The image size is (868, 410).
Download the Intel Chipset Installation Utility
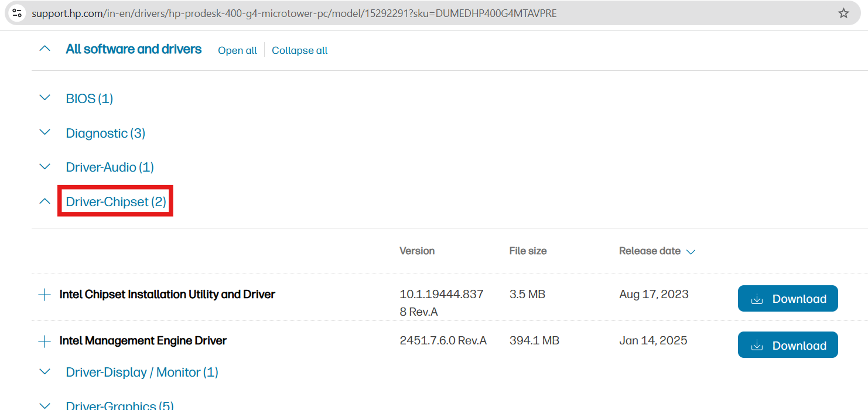(x=788, y=298)
